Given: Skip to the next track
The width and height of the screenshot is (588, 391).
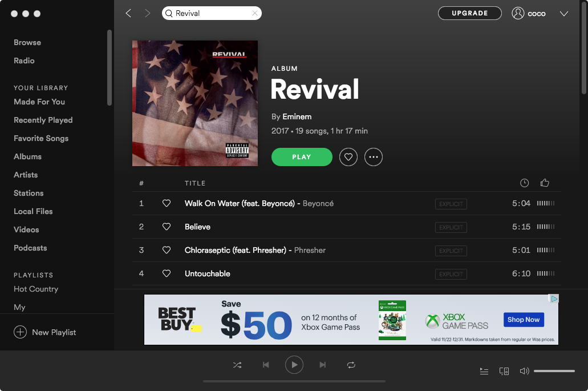Looking at the screenshot, I should [x=322, y=365].
